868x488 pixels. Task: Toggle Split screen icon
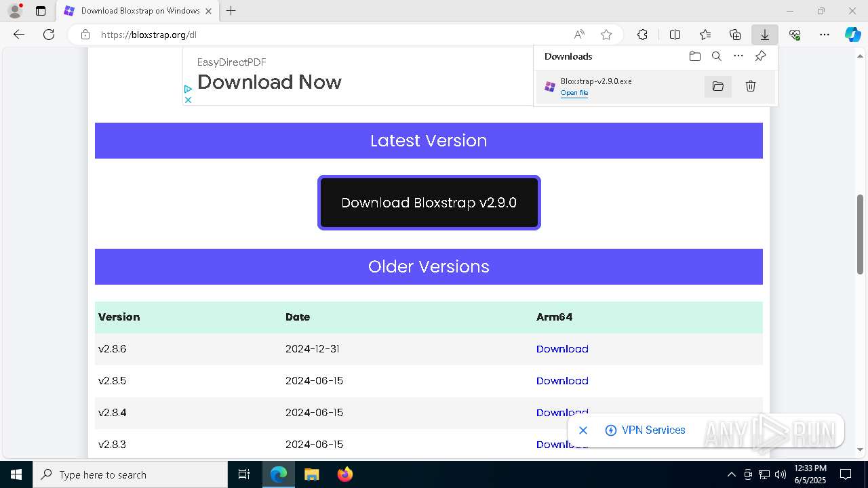click(x=675, y=35)
